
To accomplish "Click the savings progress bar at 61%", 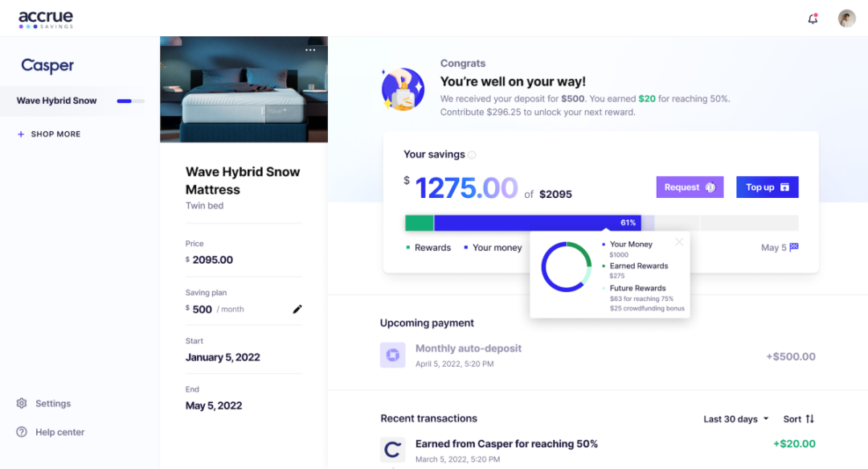I will click(x=536, y=223).
